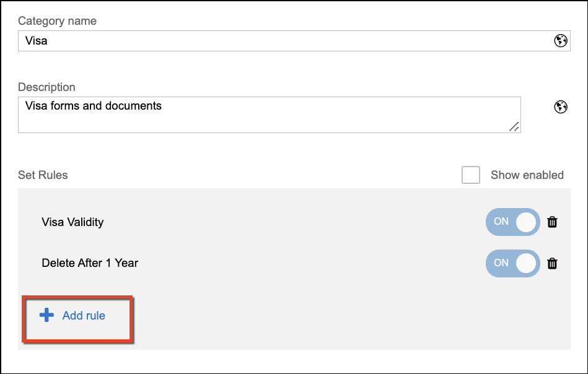Viewport: 588px width, 374px height.
Task: Turn off the Visa Validity rule toggle
Action: (x=512, y=222)
